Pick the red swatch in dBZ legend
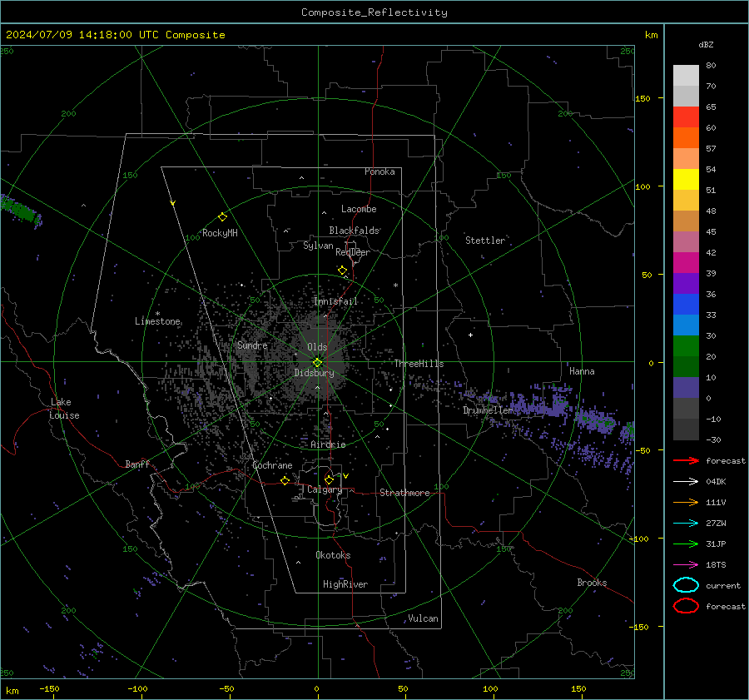The width and height of the screenshot is (749, 700). (686, 117)
